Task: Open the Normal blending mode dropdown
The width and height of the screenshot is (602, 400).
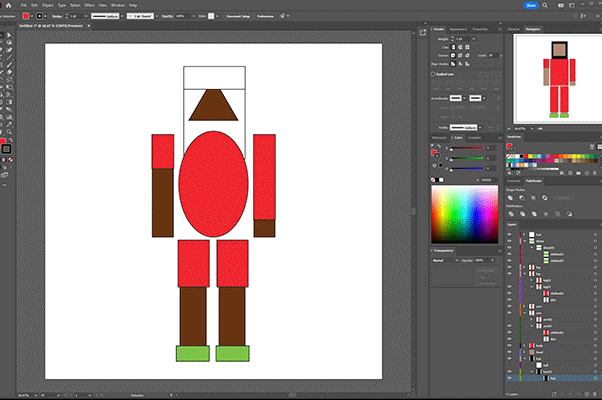Action: (x=448, y=259)
